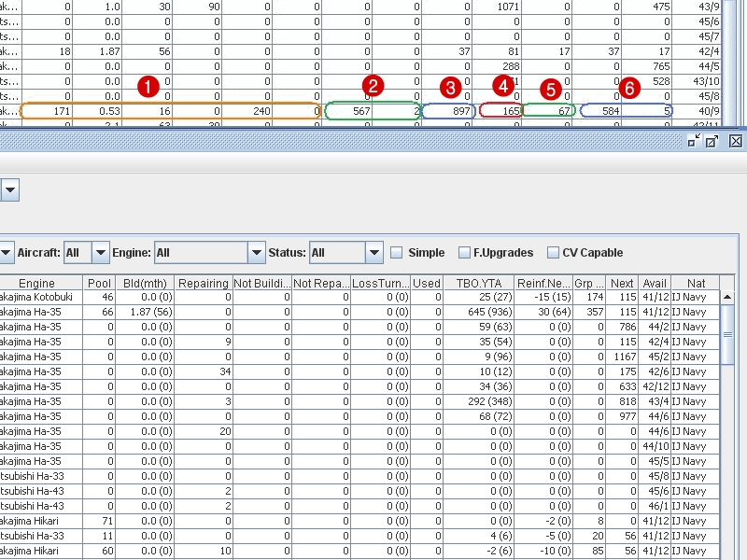The height and width of the screenshot is (560, 747).
Task: Click the detach panel icon
Action: point(712,141)
